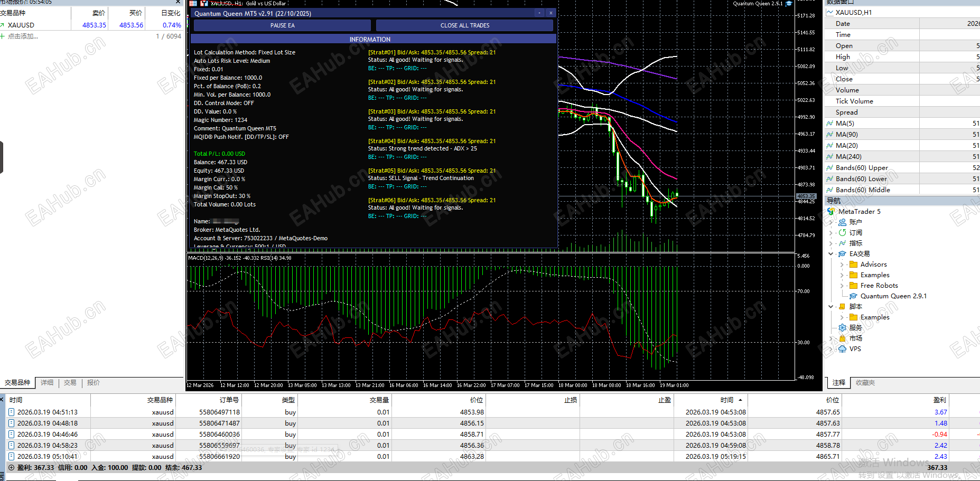Close the Market Watch panel
The image size is (980, 481).
tap(178, 2)
